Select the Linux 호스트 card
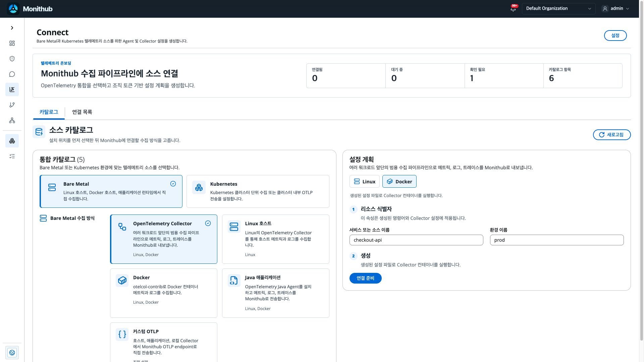 pos(275,239)
